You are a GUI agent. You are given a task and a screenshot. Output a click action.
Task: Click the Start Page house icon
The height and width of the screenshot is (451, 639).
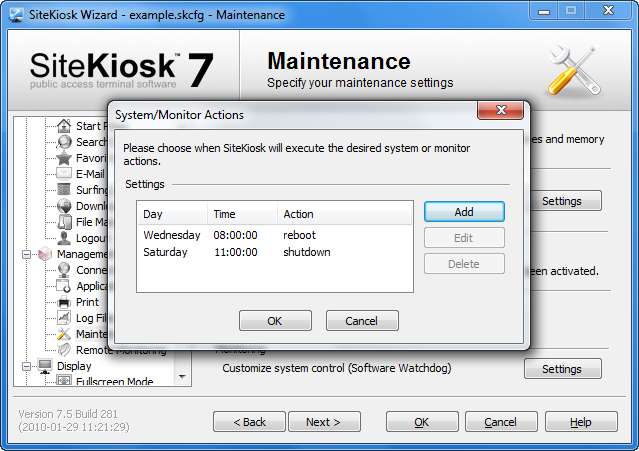pos(65,126)
